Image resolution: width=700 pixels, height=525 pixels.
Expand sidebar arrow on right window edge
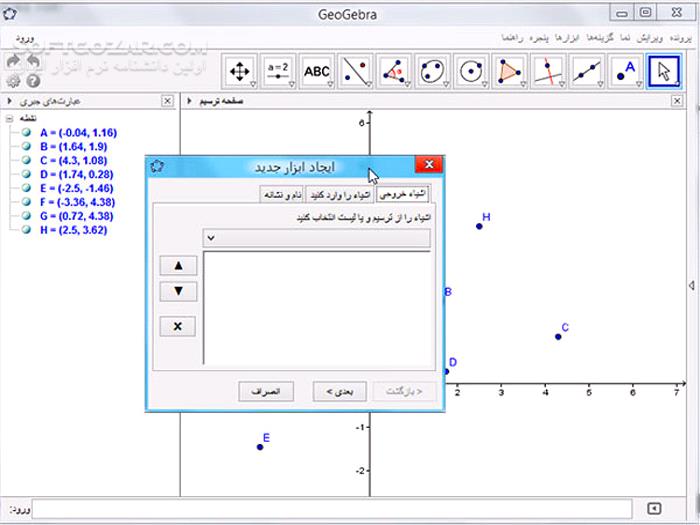692,285
